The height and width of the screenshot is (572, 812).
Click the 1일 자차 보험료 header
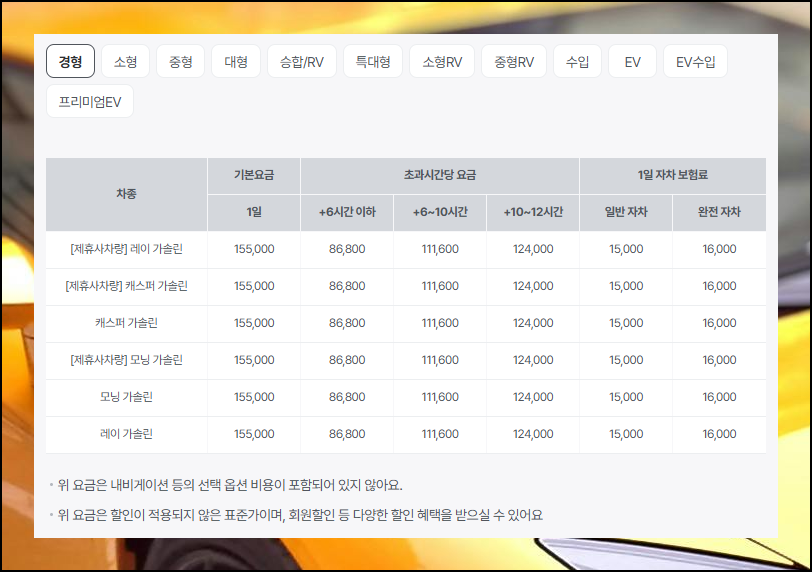pyautogui.click(x=673, y=175)
